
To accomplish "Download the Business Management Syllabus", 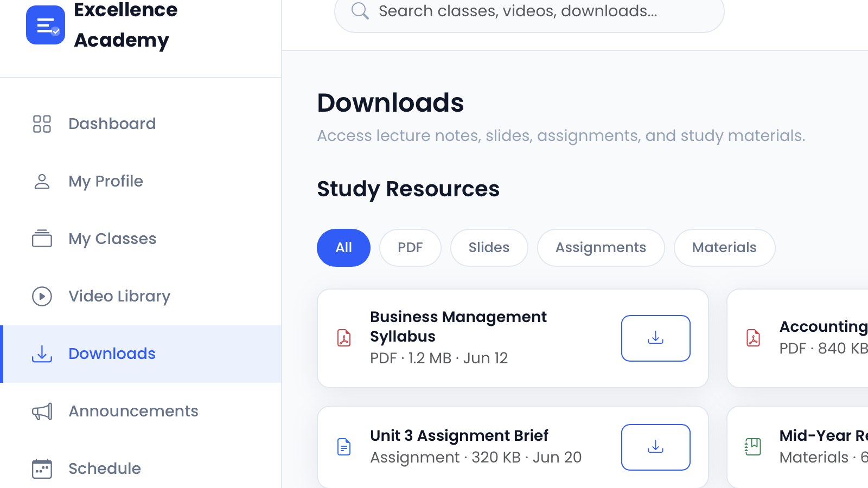I will click(x=655, y=338).
